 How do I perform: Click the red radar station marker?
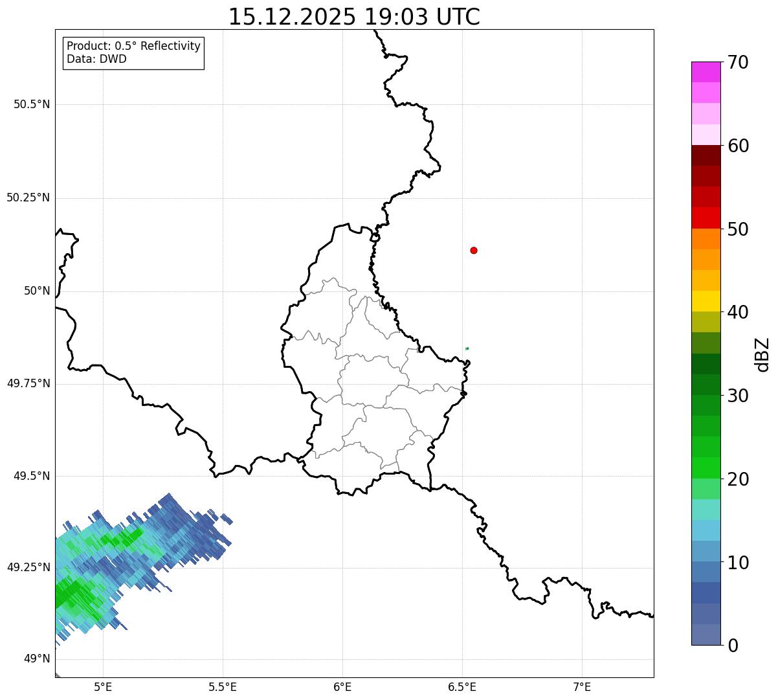tap(474, 251)
